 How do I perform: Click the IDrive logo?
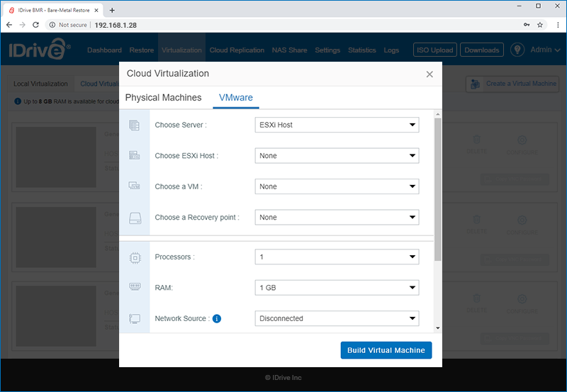40,49
